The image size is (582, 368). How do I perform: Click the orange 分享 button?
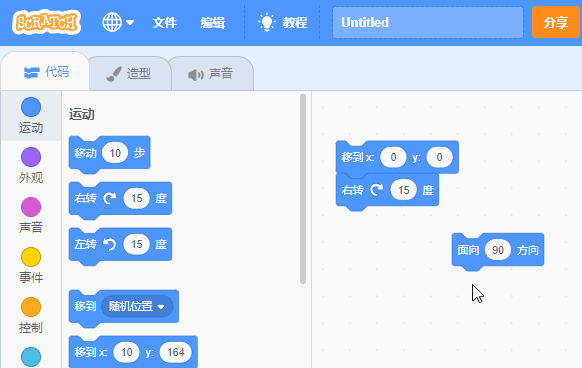(555, 22)
